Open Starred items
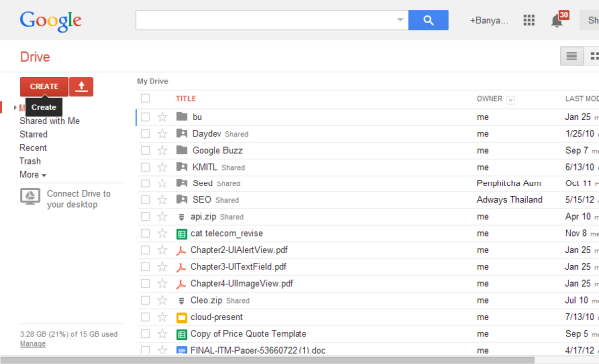Image resolution: width=599 pixels, height=364 pixels. (x=33, y=134)
